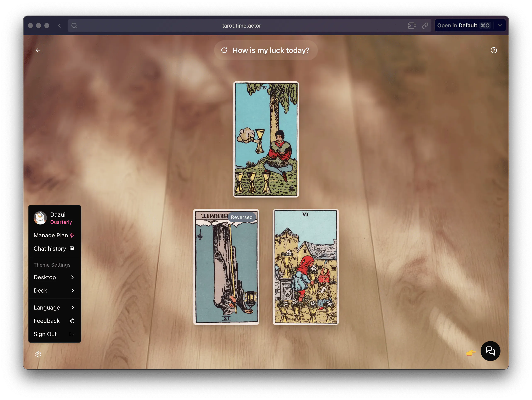The width and height of the screenshot is (532, 400).
Task: Expand the Language submenu
Action: click(x=55, y=308)
